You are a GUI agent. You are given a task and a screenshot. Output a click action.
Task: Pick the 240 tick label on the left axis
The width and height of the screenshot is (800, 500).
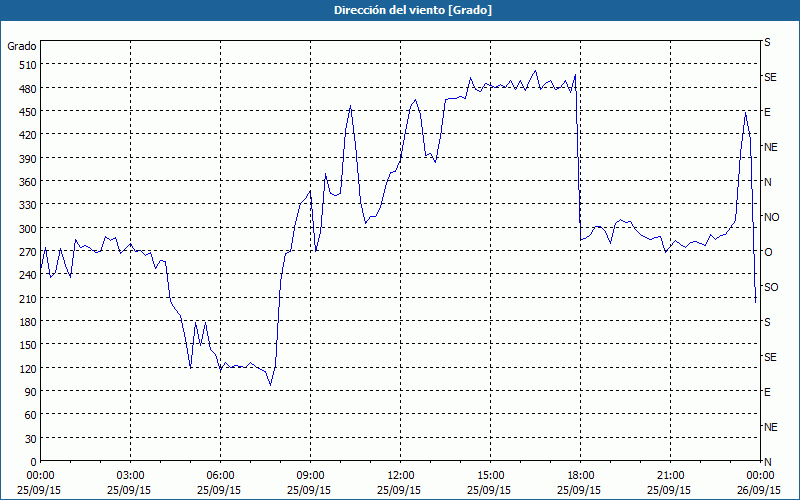tap(28, 275)
